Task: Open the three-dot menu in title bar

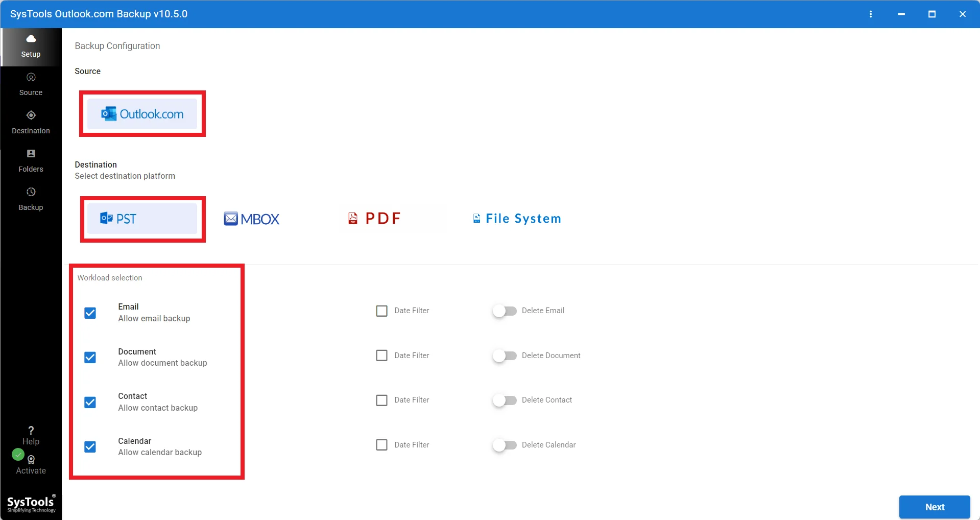Action: click(871, 14)
